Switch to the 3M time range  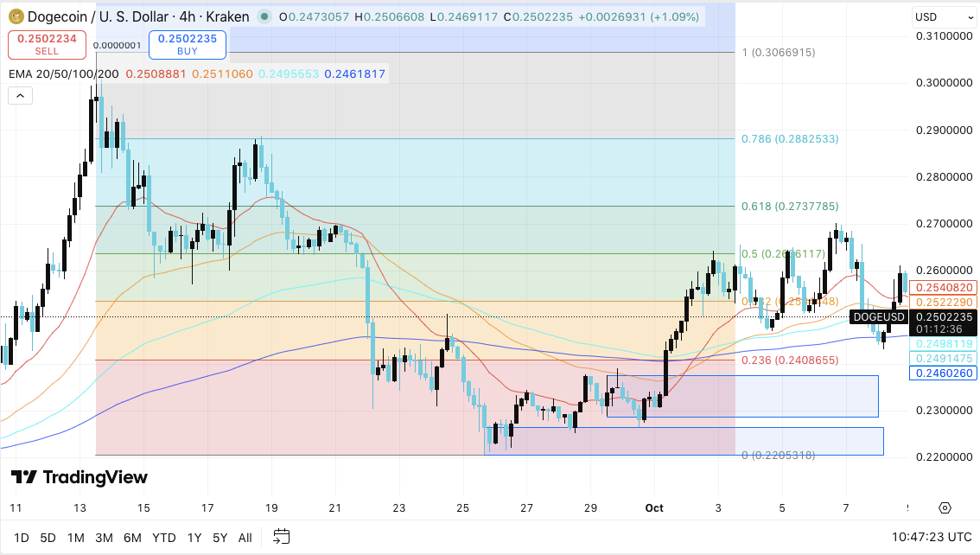point(104,538)
